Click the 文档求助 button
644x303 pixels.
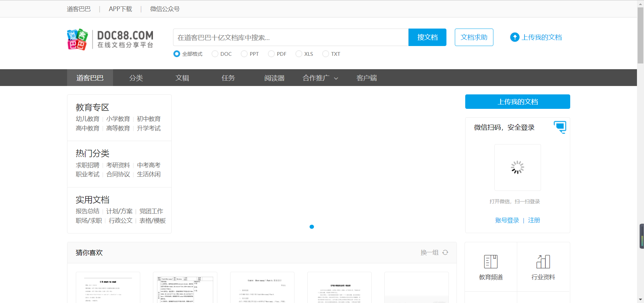pos(474,37)
